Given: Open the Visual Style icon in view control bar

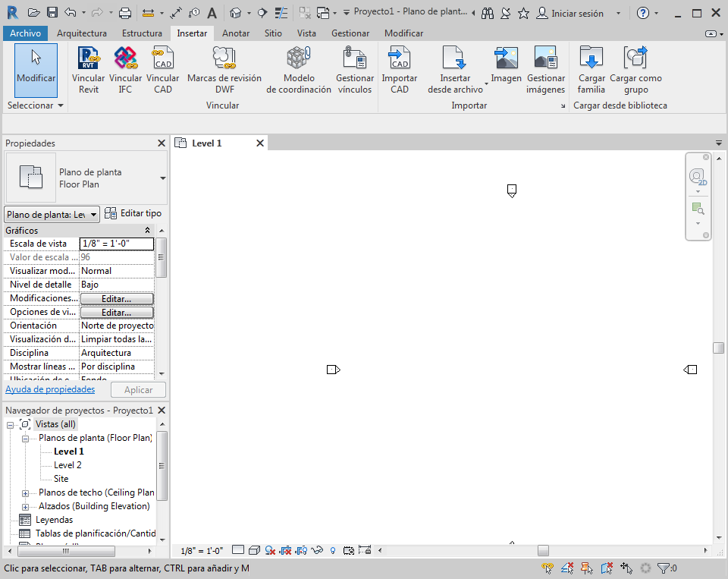Looking at the screenshot, I should click(254, 550).
